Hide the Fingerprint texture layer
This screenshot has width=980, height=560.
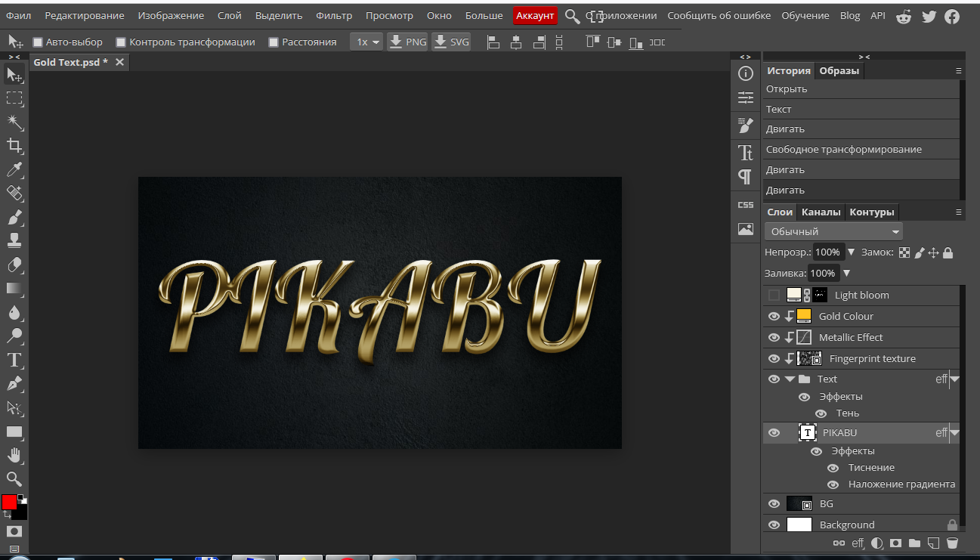coord(774,358)
